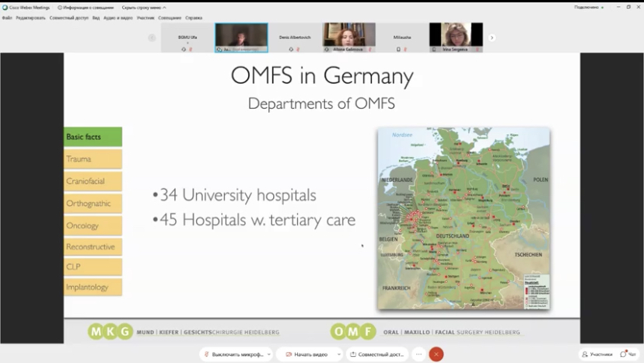This screenshot has height=363, width=644.
Task: Toggle microphone with Выключить микрофон button
Action: point(232,354)
